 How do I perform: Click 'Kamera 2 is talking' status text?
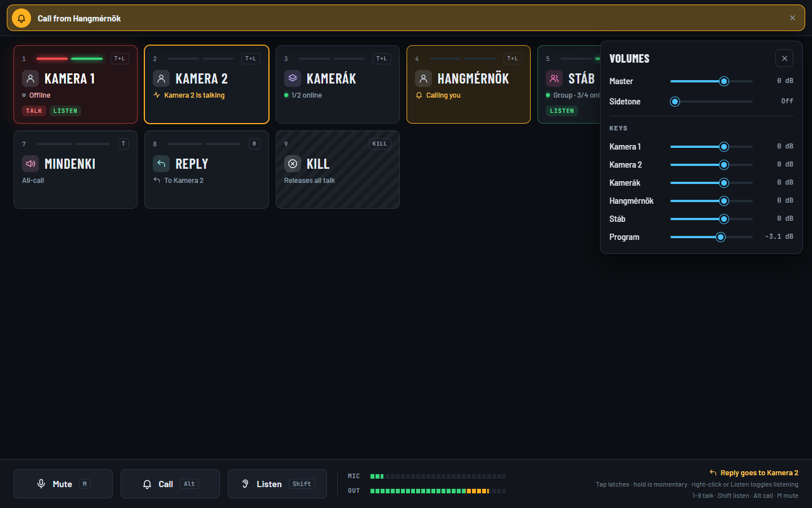195,95
